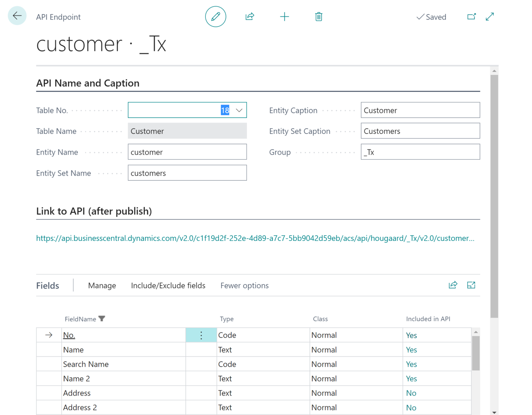Viewport: 532px width, 415px height.
Task: Click inside the Entity Set Name field
Action: pos(187,173)
